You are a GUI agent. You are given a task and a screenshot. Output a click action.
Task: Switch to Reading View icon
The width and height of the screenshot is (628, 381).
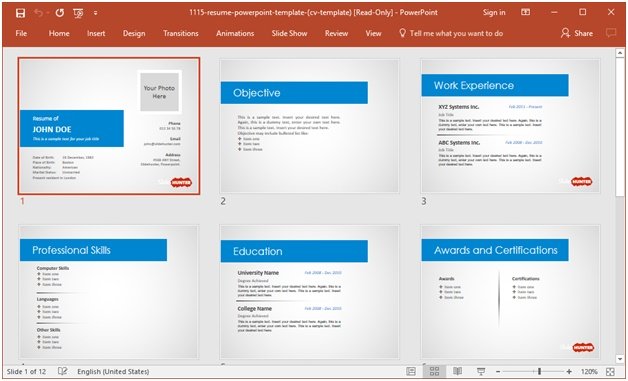click(457, 371)
